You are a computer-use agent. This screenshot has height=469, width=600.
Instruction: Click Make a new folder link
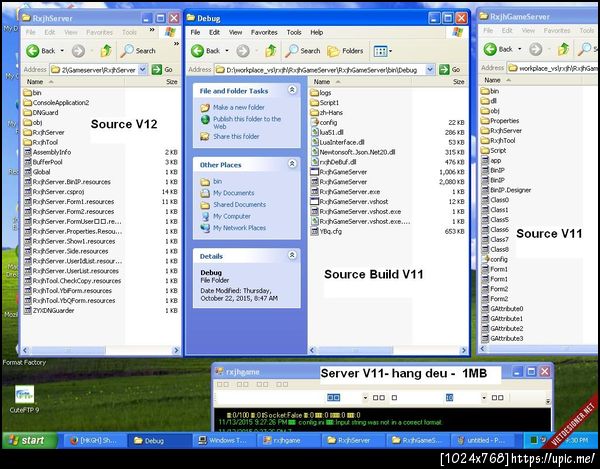238,107
